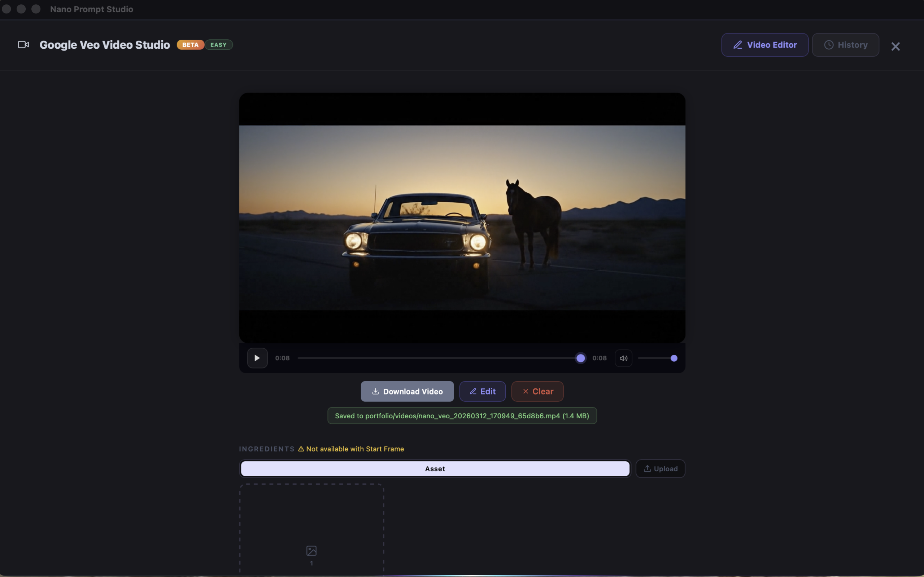
Task: Click the X icon inside the Clear button
Action: click(x=525, y=391)
